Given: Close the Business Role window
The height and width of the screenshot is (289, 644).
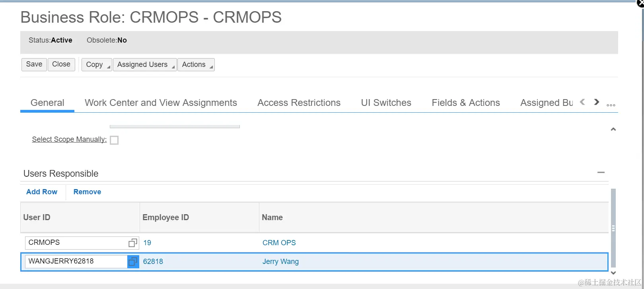Looking at the screenshot, I should [640, 3].
